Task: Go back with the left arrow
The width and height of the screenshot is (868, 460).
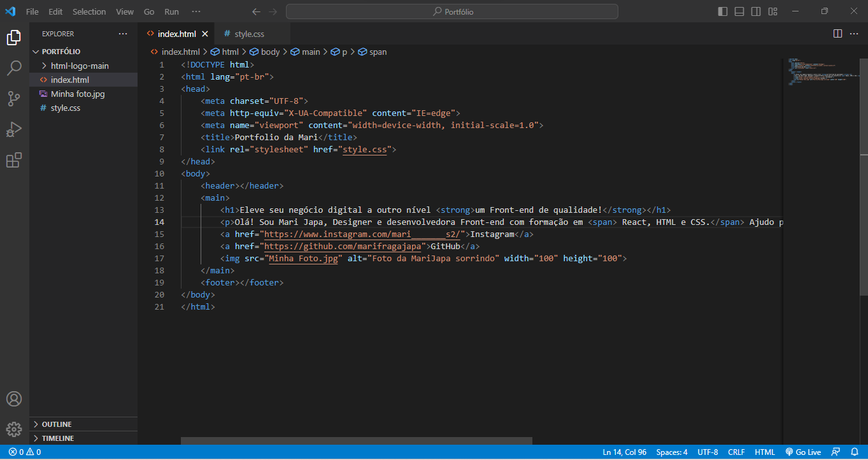Action: pyautogui.click(x=256, y=11)
